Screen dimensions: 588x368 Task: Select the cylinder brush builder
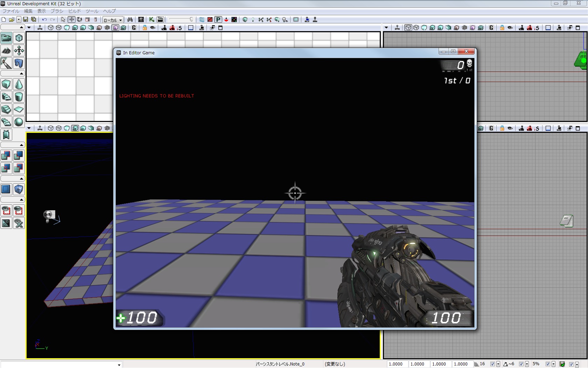point(19,97)
